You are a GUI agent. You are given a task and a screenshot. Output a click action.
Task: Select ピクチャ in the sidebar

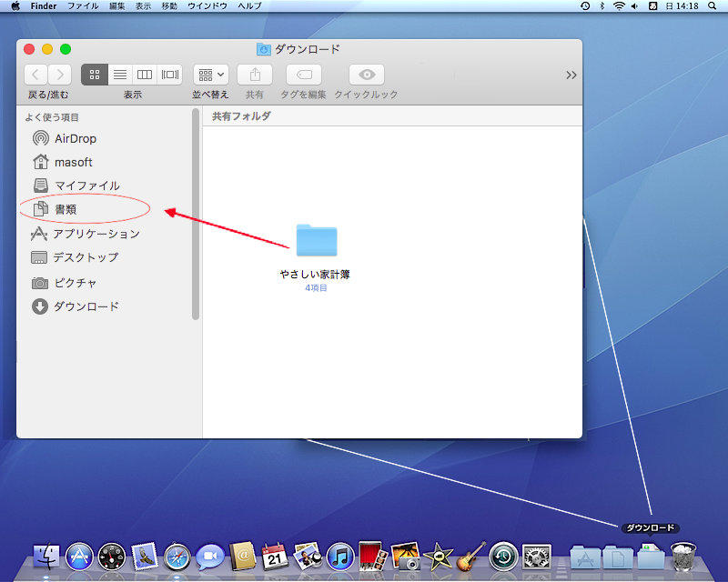point(64,283)
